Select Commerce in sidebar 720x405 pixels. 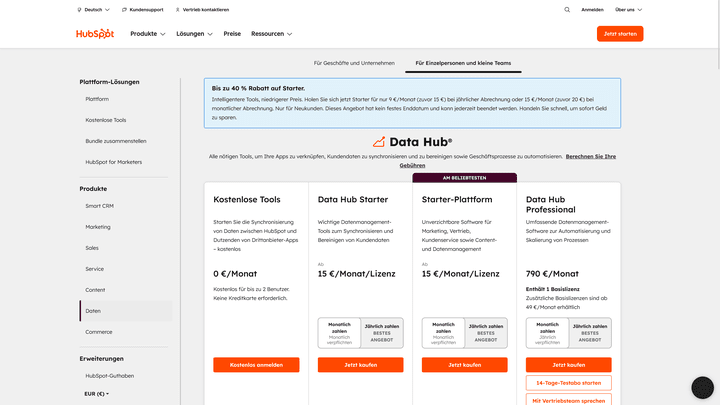pyautogui.click(x=99, y=332)
